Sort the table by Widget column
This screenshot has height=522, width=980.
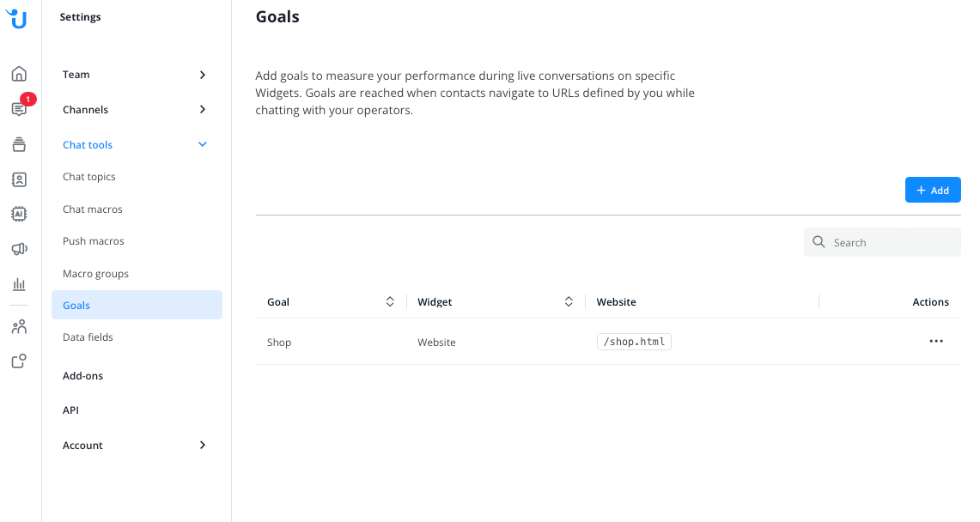coord(569,302)
